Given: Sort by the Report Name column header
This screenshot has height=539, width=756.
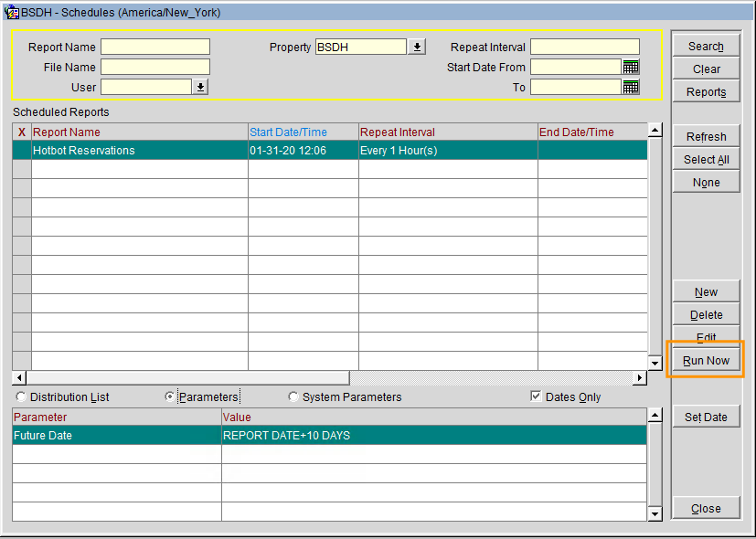Looking at the screenshot, I should pyautogui.click(x=140, y=132).
